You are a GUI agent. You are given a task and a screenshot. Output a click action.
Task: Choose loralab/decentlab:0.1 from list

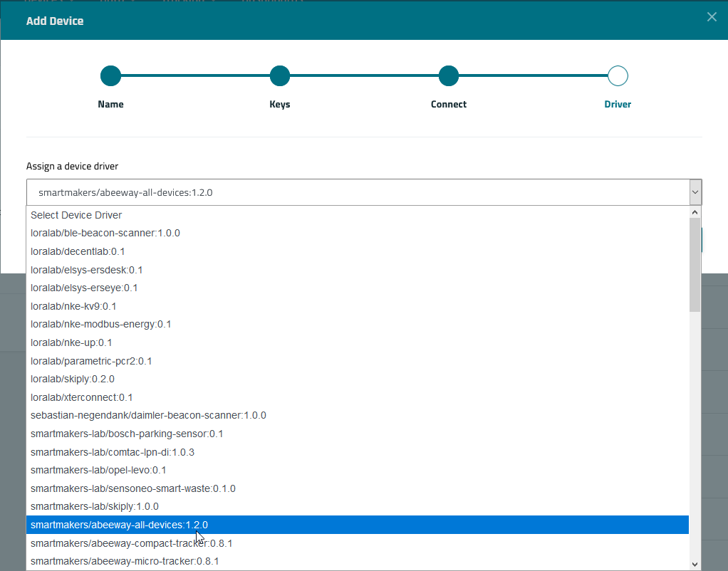pos(78,251)
